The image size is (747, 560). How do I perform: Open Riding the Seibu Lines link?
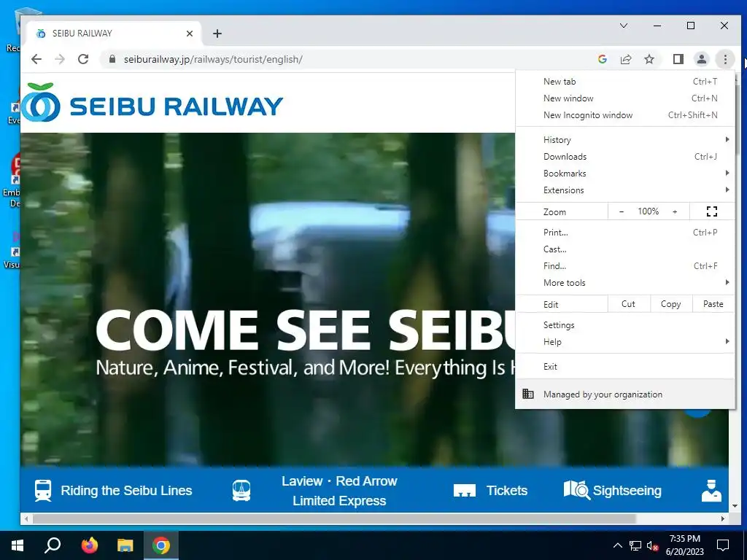click(x=126, y=491)
